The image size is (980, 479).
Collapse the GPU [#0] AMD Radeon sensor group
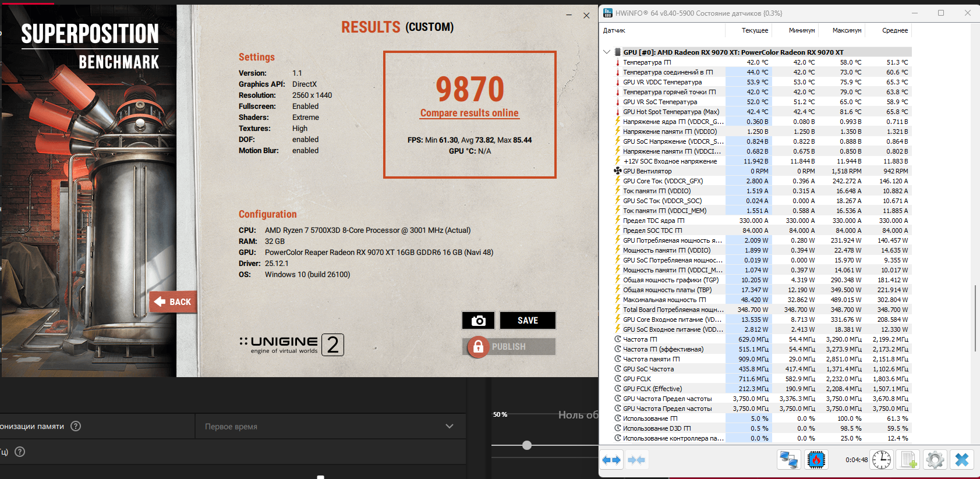click(607, 52)
